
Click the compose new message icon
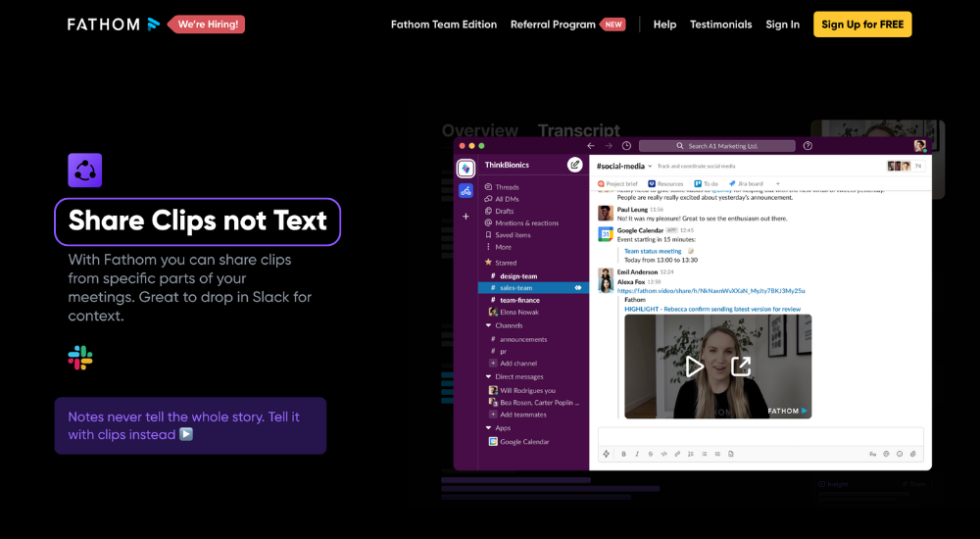coord(574,165)
